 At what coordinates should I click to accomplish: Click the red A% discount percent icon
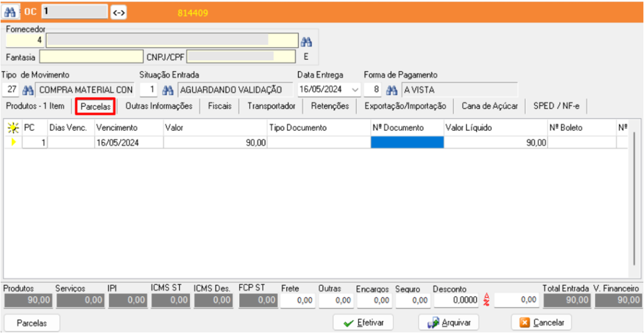click(x=486, y=300)
